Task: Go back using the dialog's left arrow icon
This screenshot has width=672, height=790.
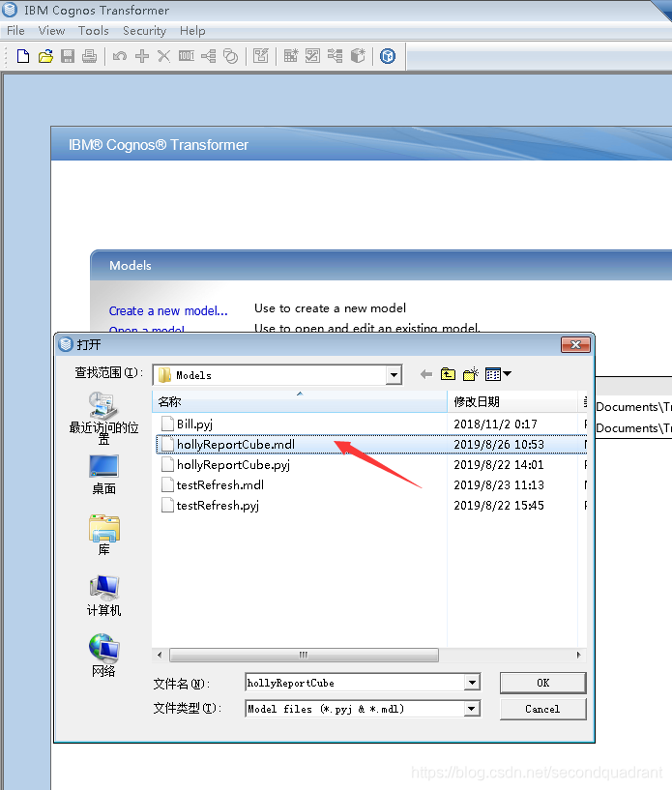Action: point(426,374)
